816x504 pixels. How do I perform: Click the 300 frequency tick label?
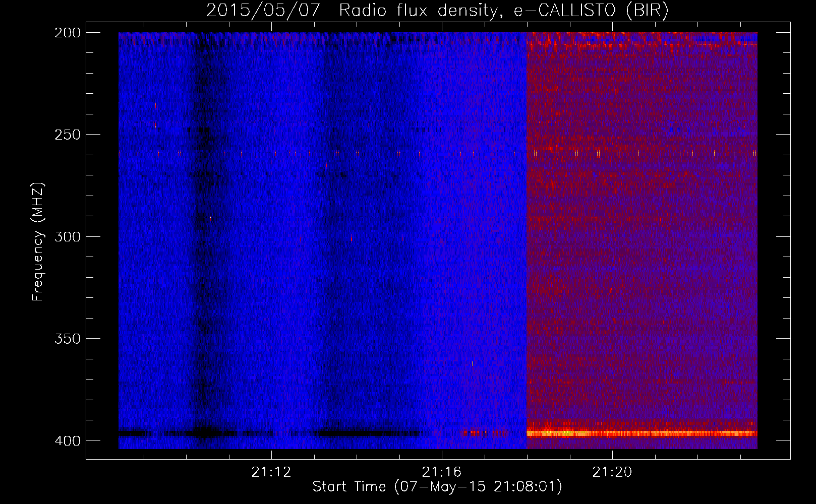(67, 237)
